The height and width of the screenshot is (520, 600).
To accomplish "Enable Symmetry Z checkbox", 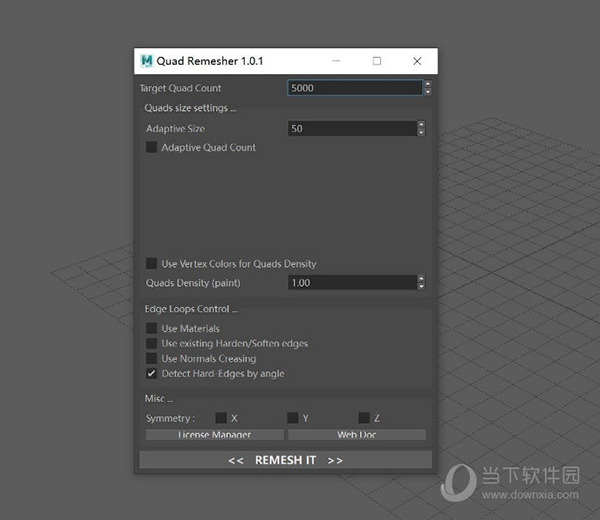I will click(x=364, y=418).
